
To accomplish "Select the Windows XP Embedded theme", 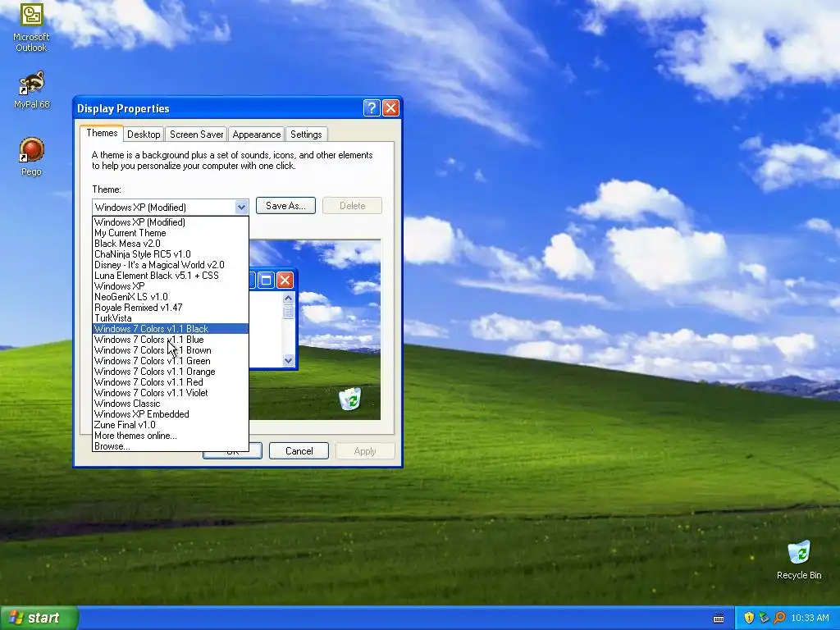I will click(x=171, y=414).
